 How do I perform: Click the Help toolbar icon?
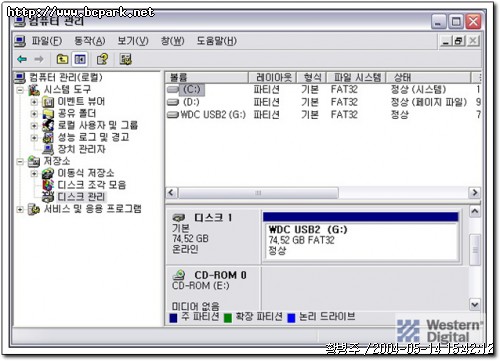pos(102,59)
